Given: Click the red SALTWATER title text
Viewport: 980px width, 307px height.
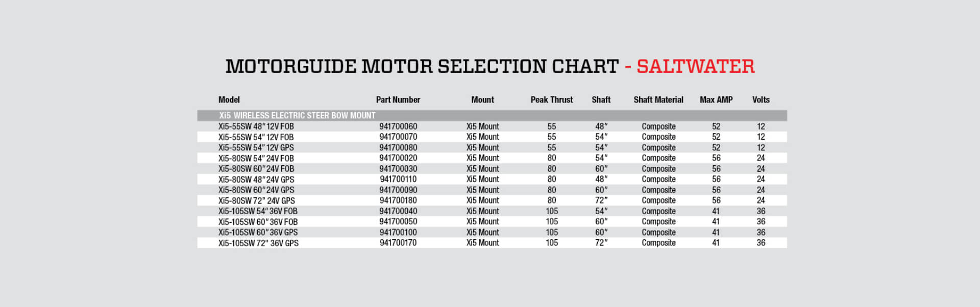Looking at the screenshot, I should (x=695, y=66).
